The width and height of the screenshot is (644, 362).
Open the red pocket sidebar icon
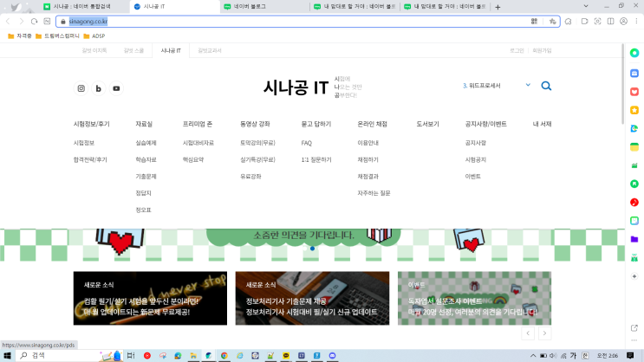(x=634, y=92)
